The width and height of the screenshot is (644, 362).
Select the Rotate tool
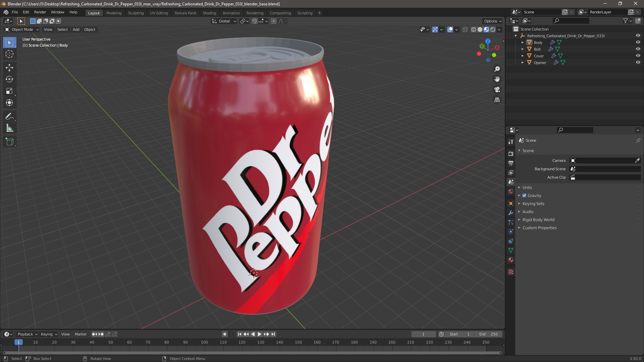point(9,79)
